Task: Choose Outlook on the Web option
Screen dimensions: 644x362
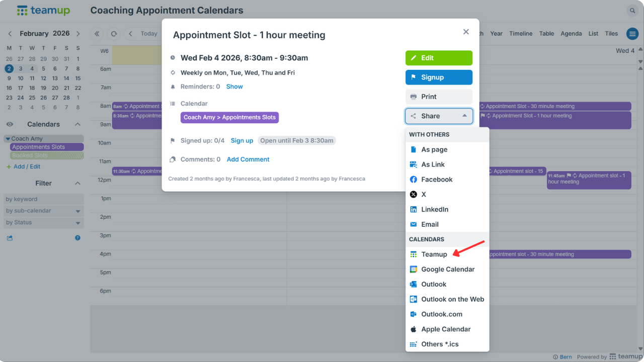Action: coord(452,299)
